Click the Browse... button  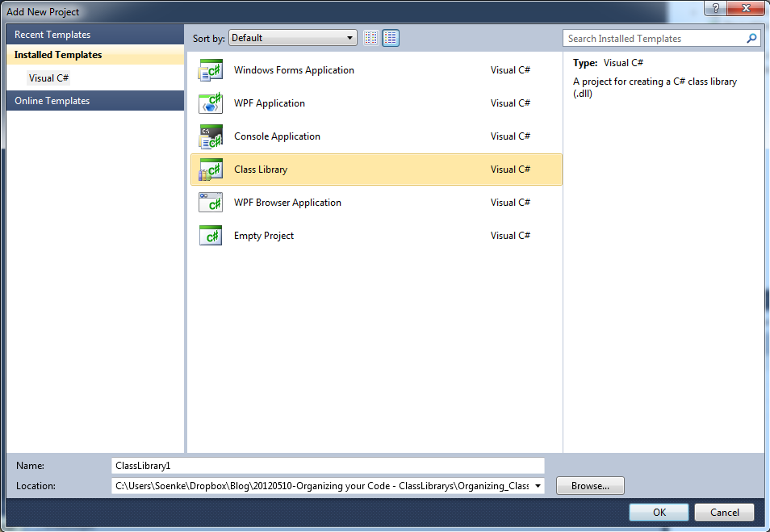(x=590, y=486)
